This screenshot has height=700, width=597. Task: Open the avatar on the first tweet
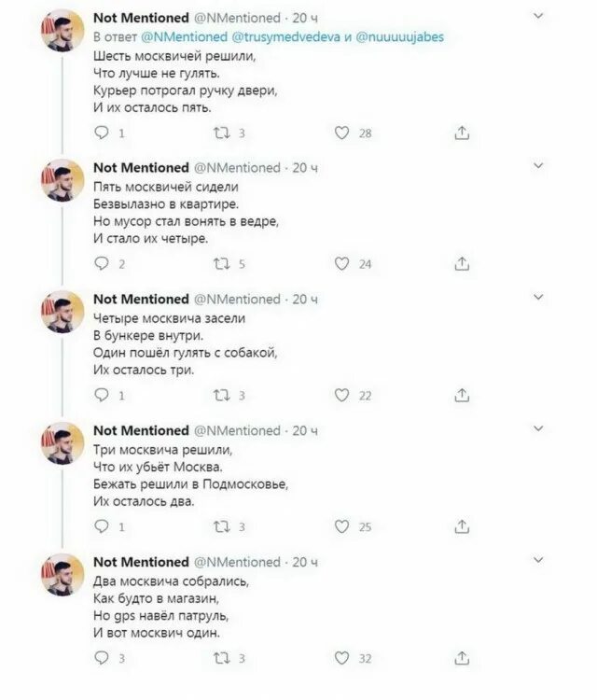click(x=62, y=36)
